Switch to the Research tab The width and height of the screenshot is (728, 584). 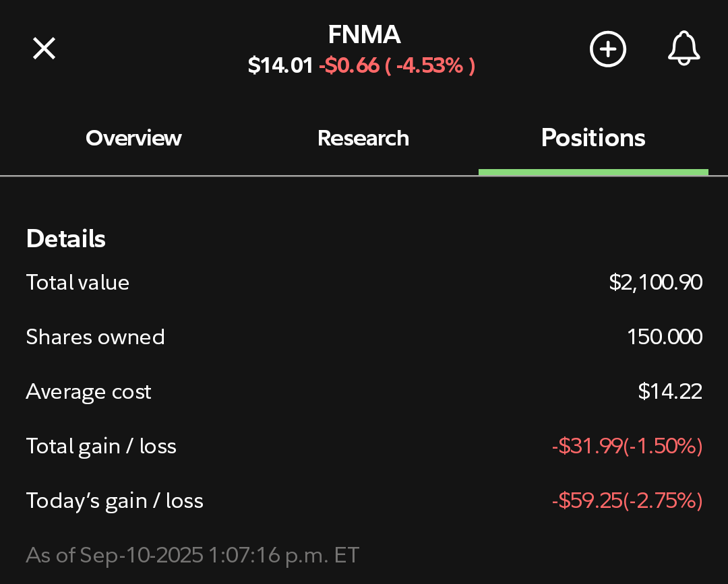click(x=363, y=138)
